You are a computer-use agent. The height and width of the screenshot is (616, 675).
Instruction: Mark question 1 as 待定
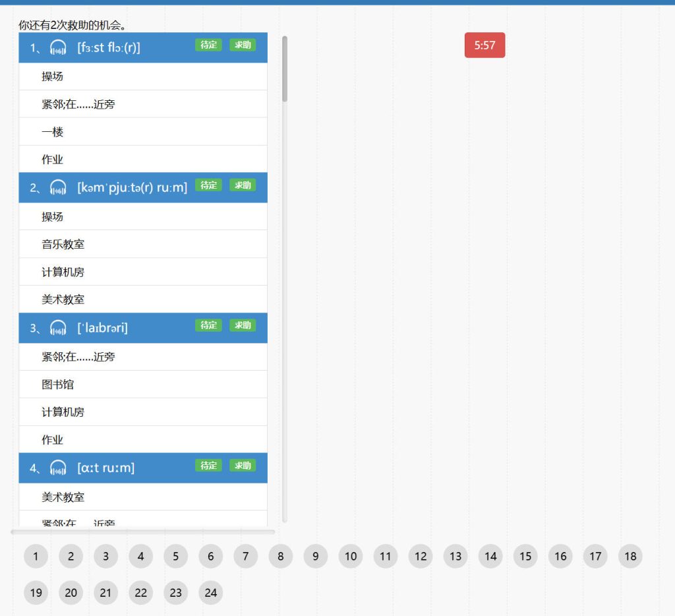point(208,45)
